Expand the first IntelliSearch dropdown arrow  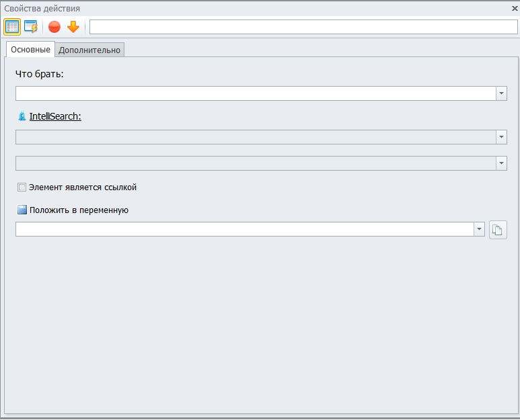coord(501,137)
